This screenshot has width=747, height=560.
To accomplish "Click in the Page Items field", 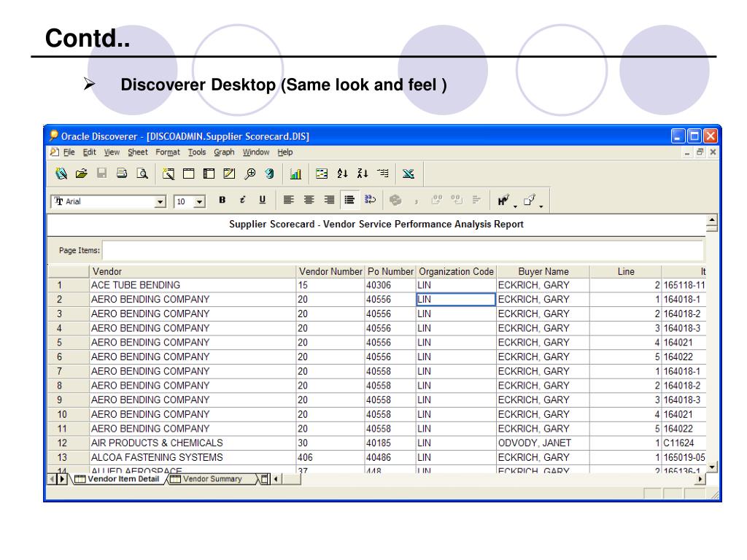I will pos(403,251).
